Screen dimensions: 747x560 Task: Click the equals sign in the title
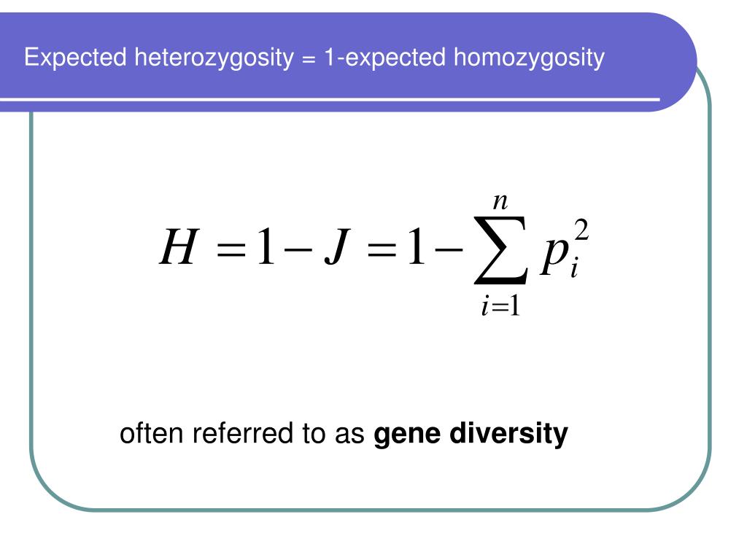click(309, 60)
